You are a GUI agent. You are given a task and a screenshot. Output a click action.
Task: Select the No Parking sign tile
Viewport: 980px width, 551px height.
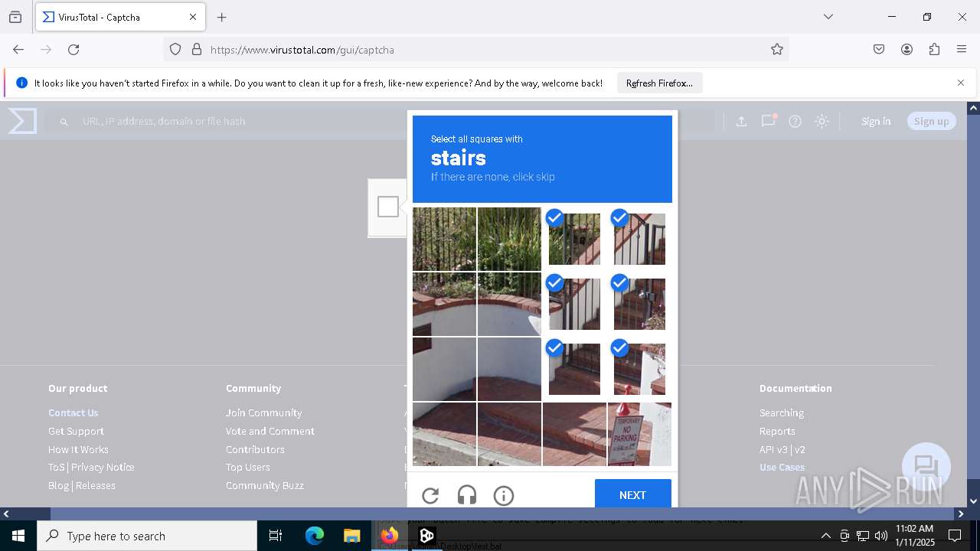point(639,434)
